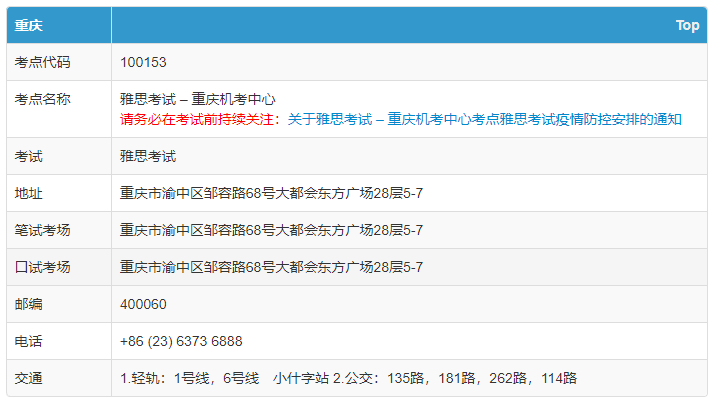713x402 pixels.
Task: Click the 电话 label
Action: pos(28,341)
